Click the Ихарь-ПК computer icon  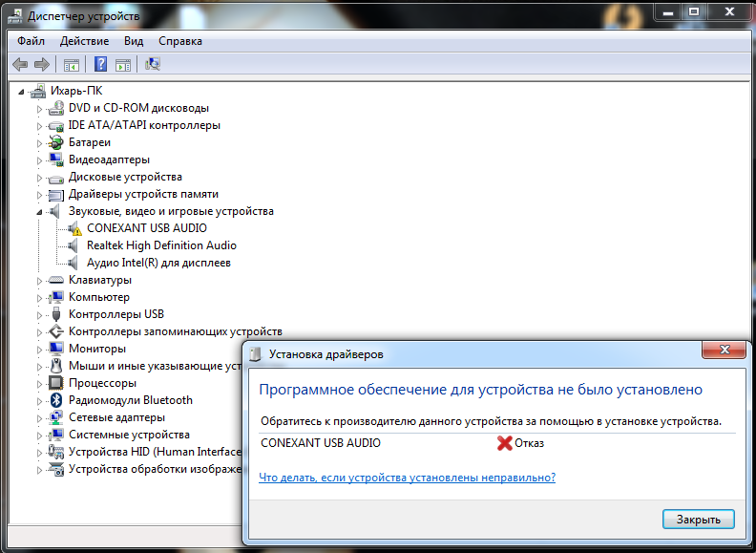[37, 91]
